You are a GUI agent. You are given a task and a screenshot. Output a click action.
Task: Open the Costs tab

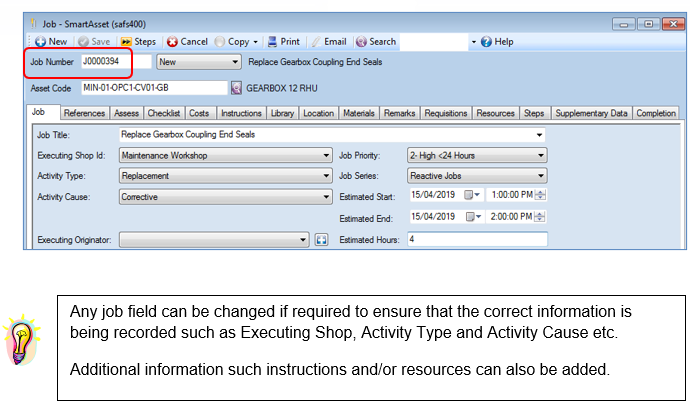coord(199,113)
